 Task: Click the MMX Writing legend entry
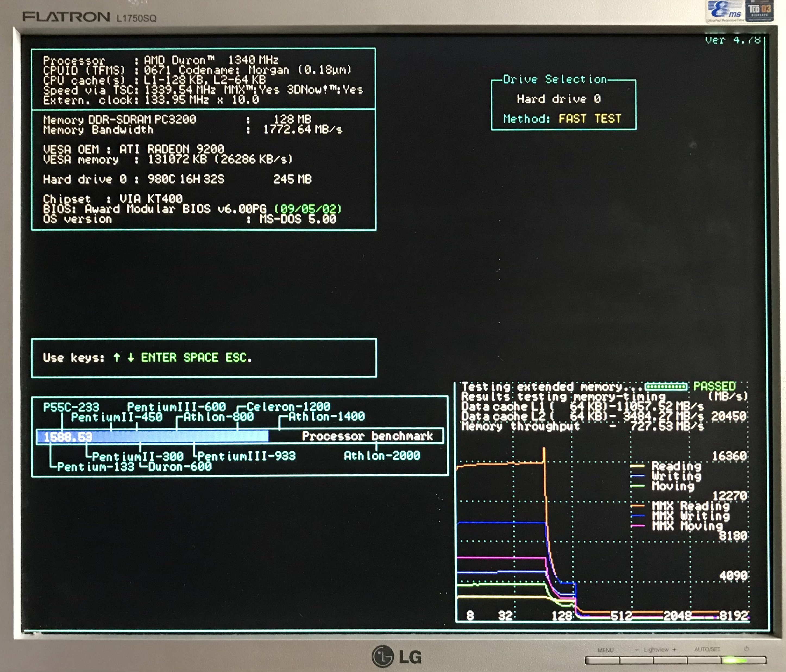[690, 516]
